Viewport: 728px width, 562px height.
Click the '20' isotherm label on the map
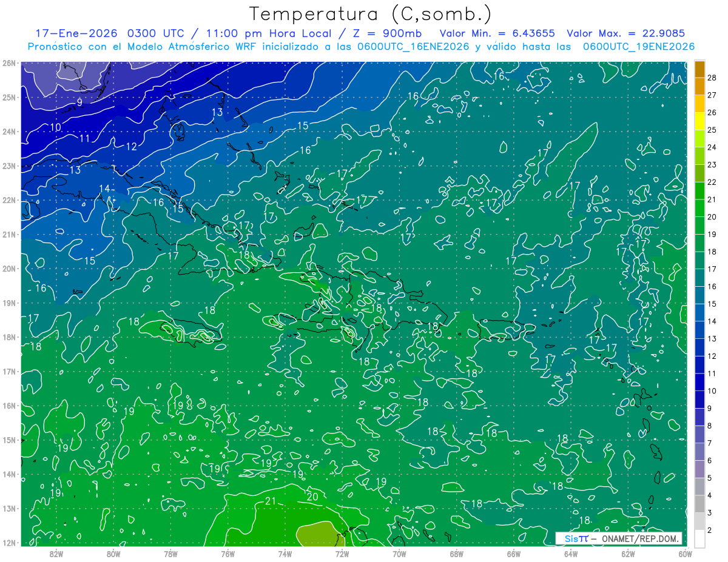point(312,497)
